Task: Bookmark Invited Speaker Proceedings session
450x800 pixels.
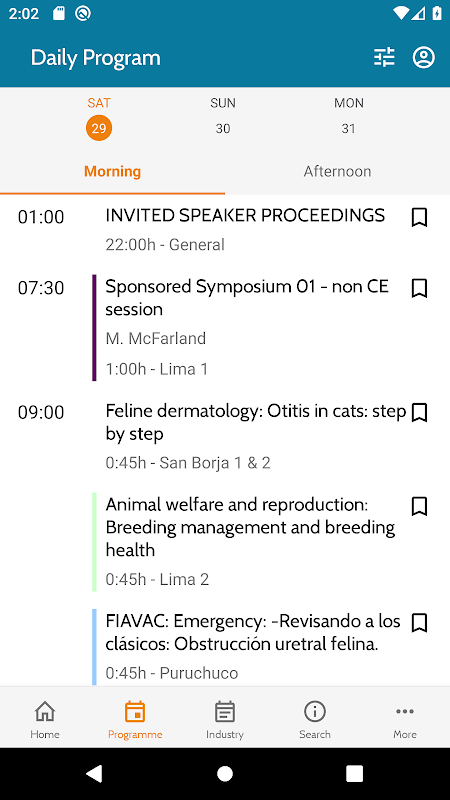Action: tap(419, 217)
